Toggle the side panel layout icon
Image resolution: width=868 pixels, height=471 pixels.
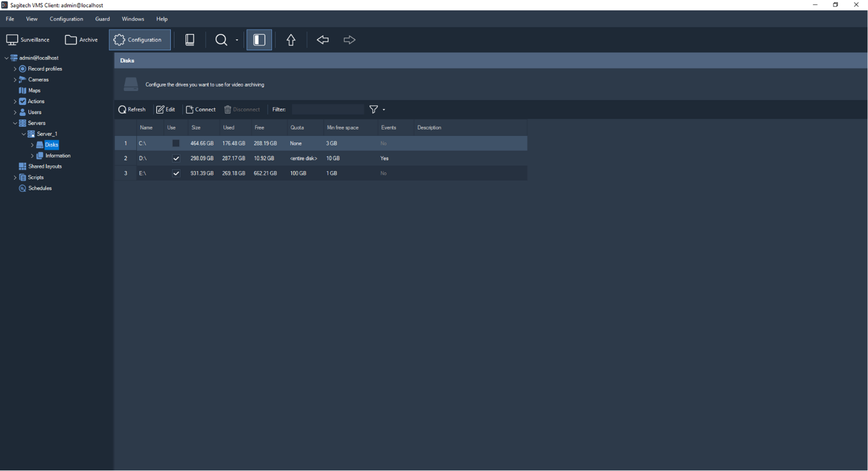pos(259,40)
